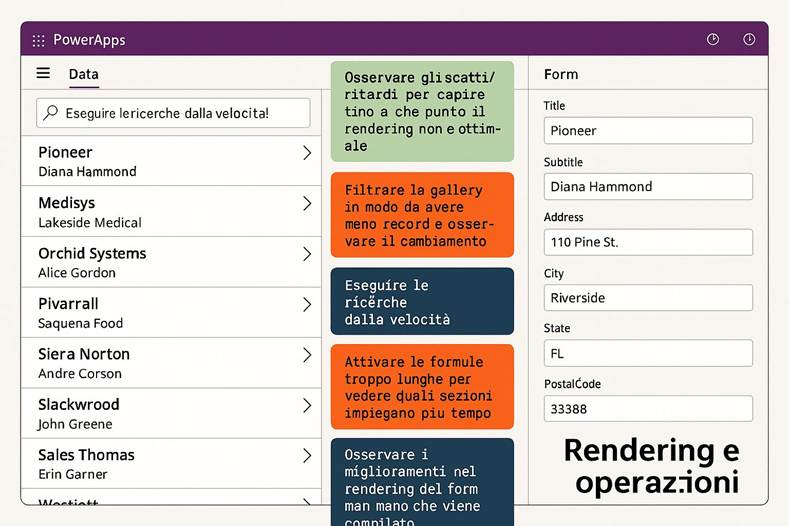Click the orange 'Attivare le formule' card
This screenshot has width=789, height=526.
pyautogui.click(x=422, y=387)
